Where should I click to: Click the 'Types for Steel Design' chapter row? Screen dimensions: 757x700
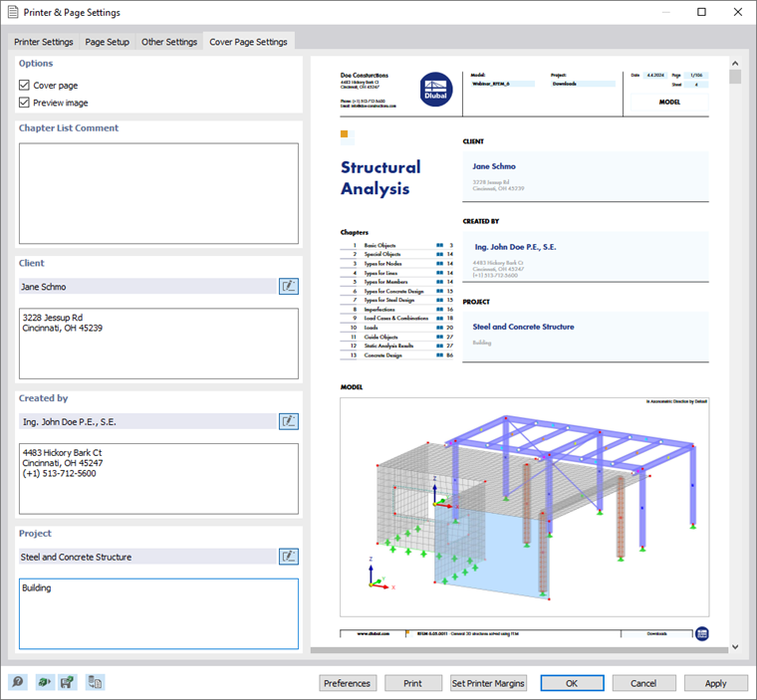click(396, 300)
